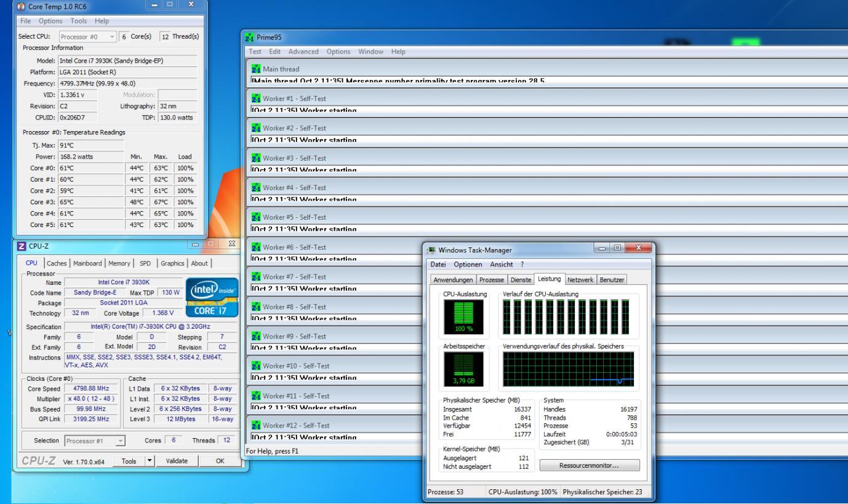This screenshot has width=848, height=504.
Task: Click the CPU-Auslastung usage meter
Action: point(463,316)
